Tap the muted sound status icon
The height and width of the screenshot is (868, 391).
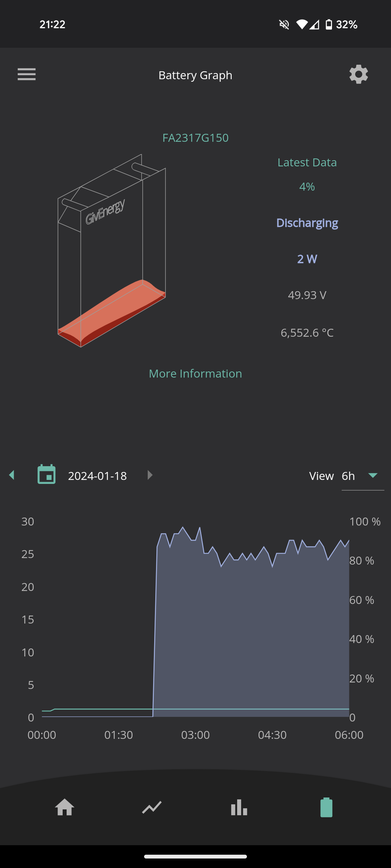click(284, 24)
